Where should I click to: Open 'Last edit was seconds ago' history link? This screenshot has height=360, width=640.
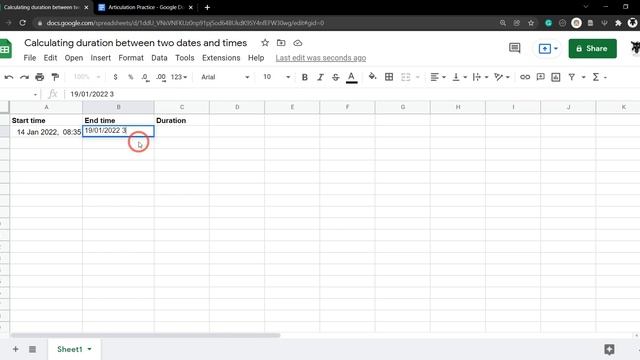pyautogui.click(x=321, y=58)
